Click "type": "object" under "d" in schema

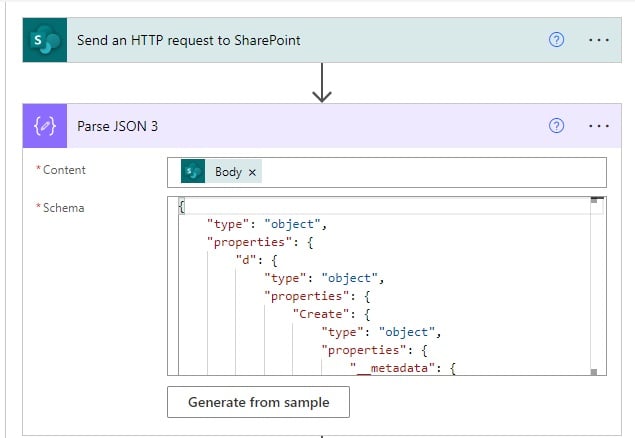(324, 278)
